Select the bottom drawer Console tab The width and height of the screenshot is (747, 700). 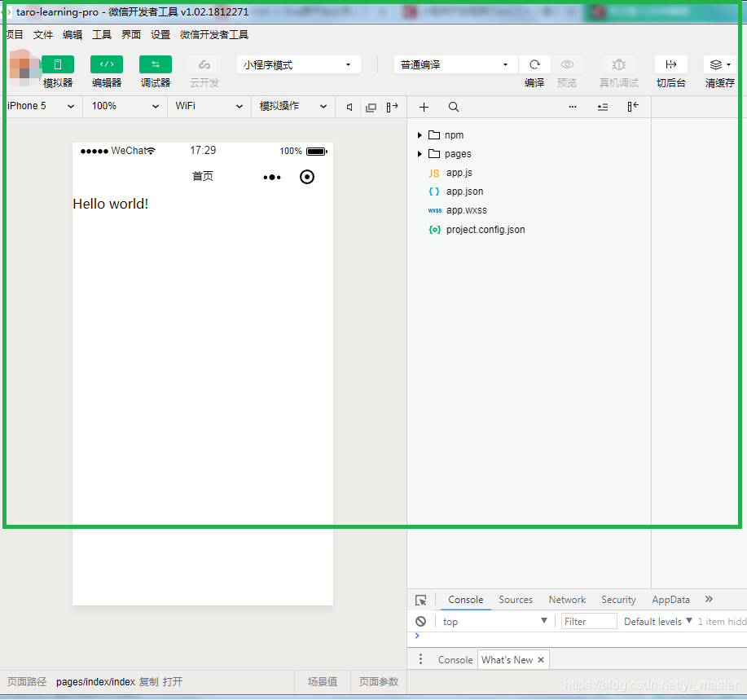coord(455,660)
